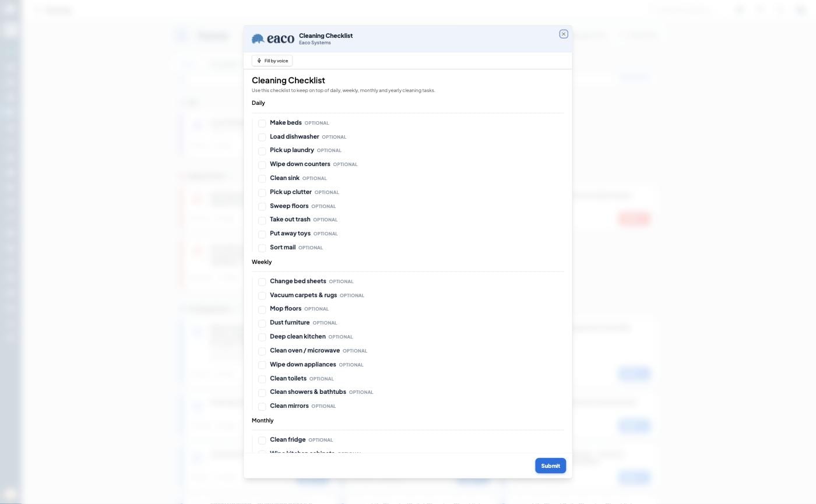Mark Pick up laundry as done
The width and height of the screenshot is (816, 504).
(262, 151)
